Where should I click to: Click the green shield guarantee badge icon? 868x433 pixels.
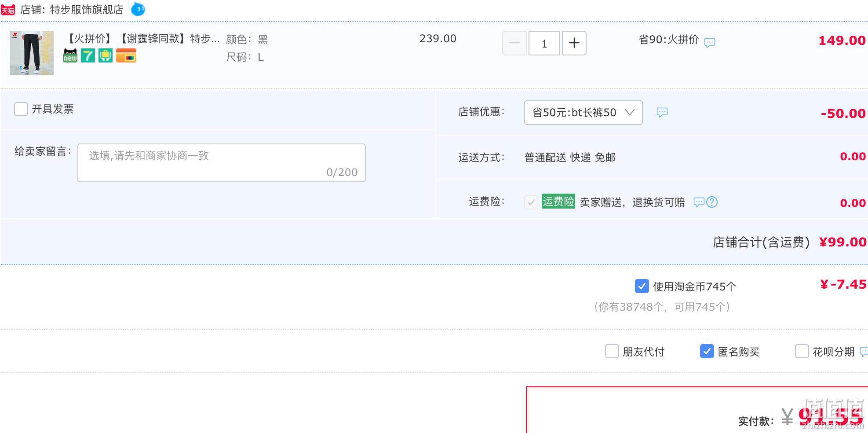[x=106, y=55]
